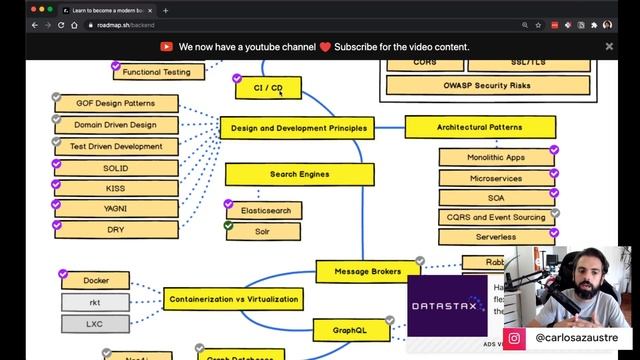Open the Architectural Patterns topic
This screenshot has height=360, width=640.
pos(480,127)
